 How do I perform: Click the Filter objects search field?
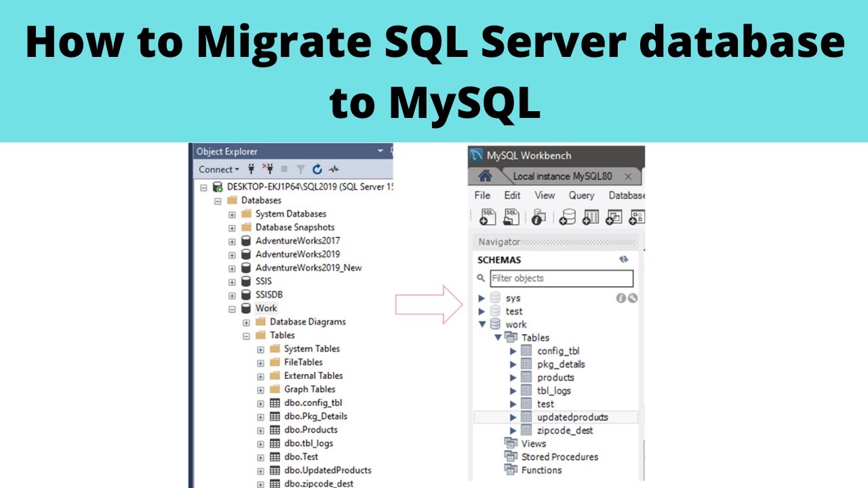pyautogui.click(x=561, y=278)
